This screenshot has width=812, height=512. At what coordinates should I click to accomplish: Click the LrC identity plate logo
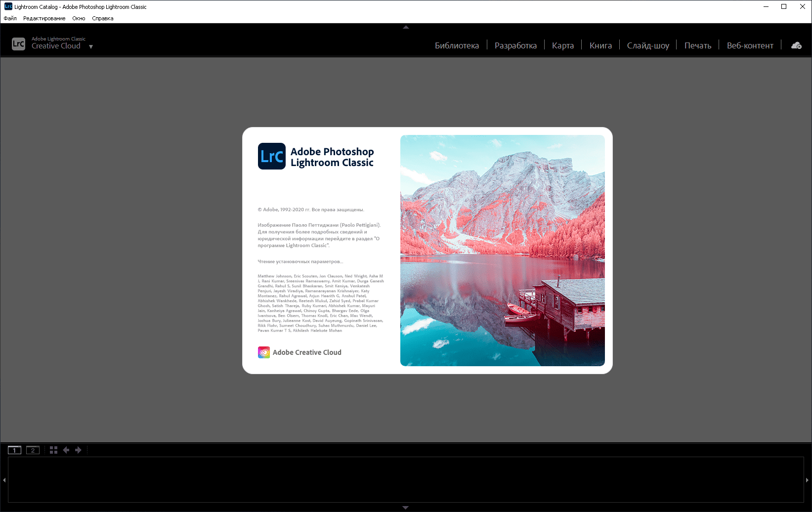(18, 44)
